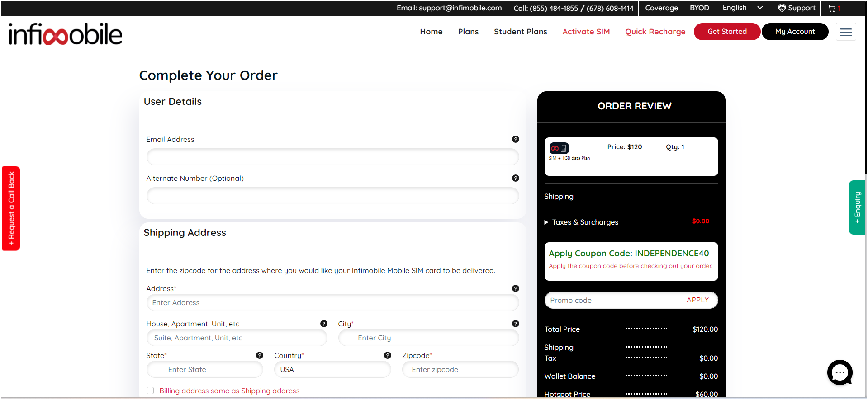Click the Qty: 1 text
This screenshot has height=400, width=868.
click(675, 147)
